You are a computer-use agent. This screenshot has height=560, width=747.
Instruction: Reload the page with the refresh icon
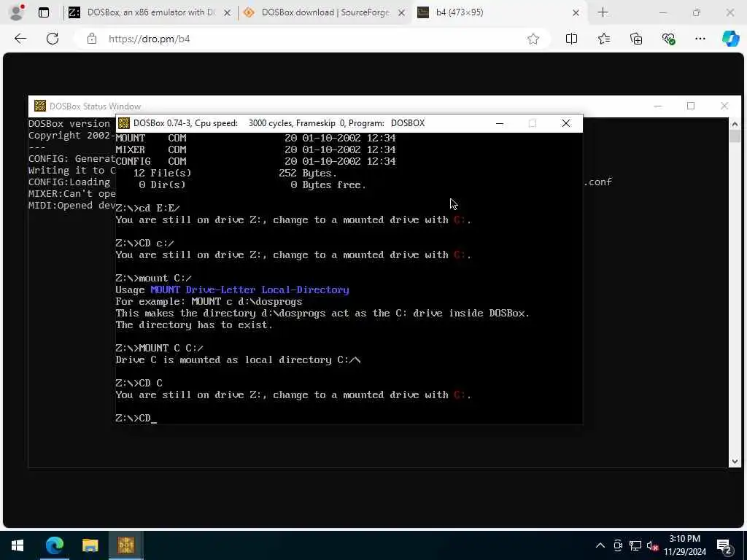pyautogui.click(x=53, y=39)
